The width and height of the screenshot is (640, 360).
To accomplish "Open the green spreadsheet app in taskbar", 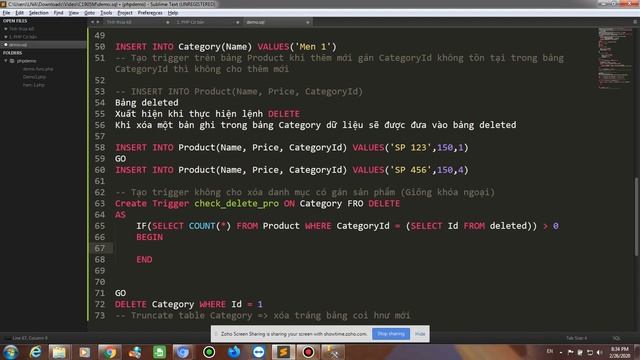I will click(x=159, y=352).
